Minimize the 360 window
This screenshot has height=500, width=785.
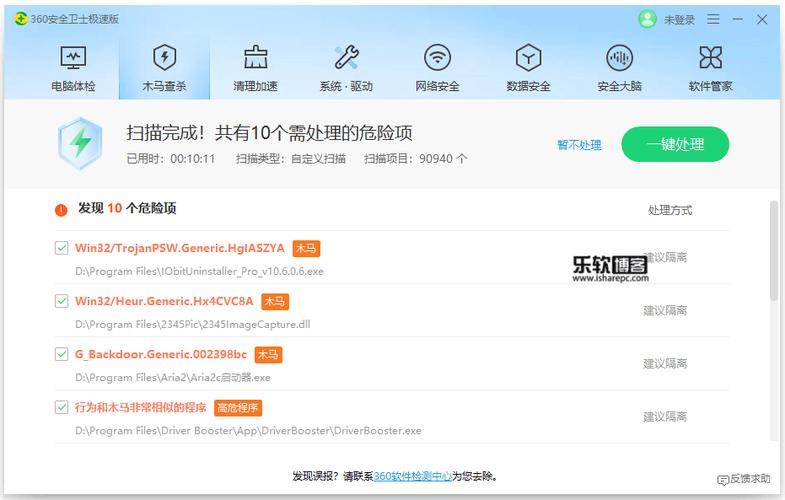pyautogui.click(x=737, y=20)
